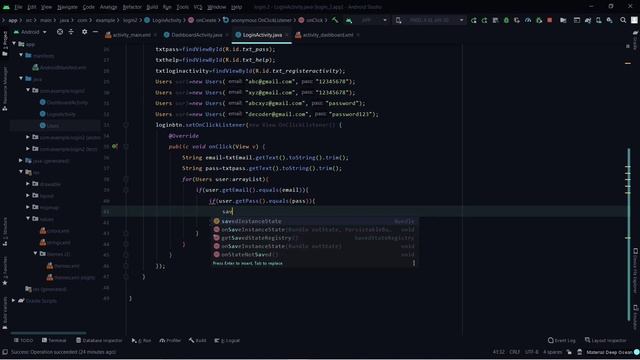Open the Terminal tool window

click(x=53, y=340)
